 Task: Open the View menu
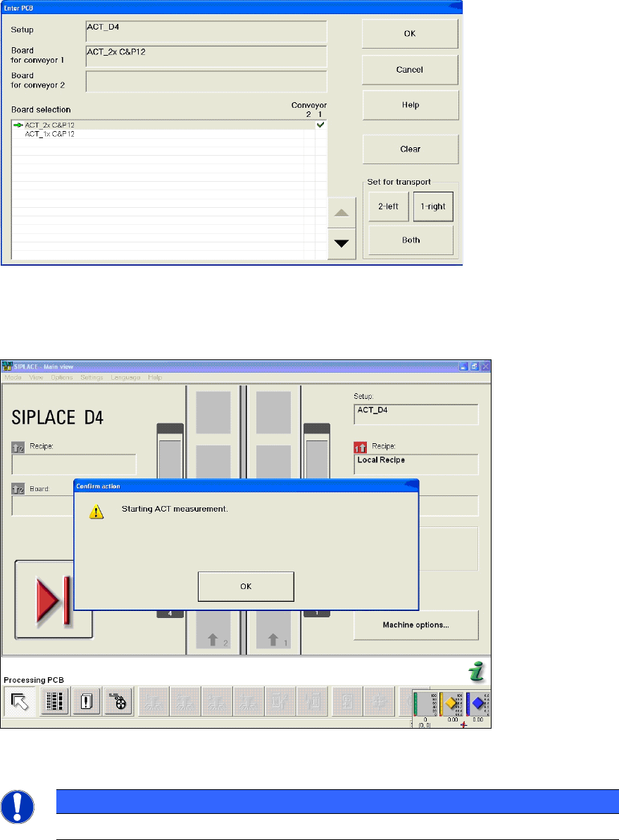(36, 378)
